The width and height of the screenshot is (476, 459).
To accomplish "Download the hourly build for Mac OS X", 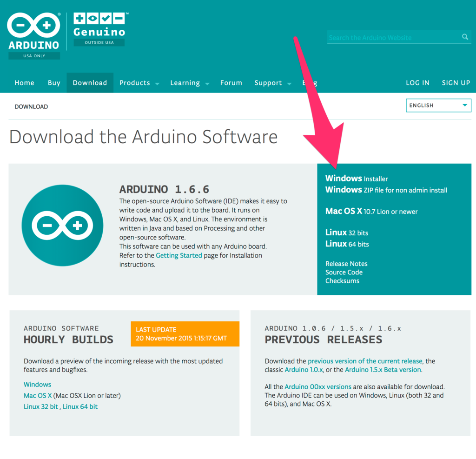I will click(x=38, y=395).
